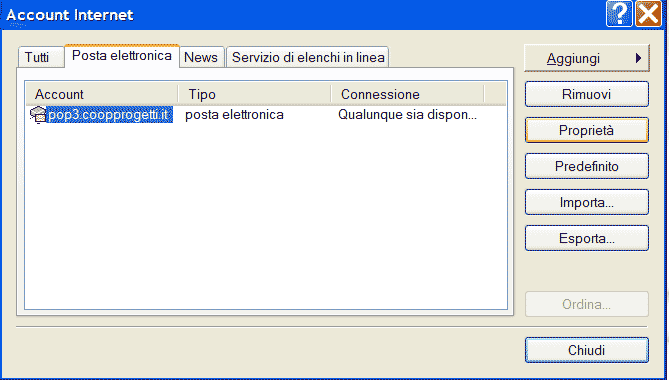
Task: Open the account Proprietà
Action: point(587,130)
